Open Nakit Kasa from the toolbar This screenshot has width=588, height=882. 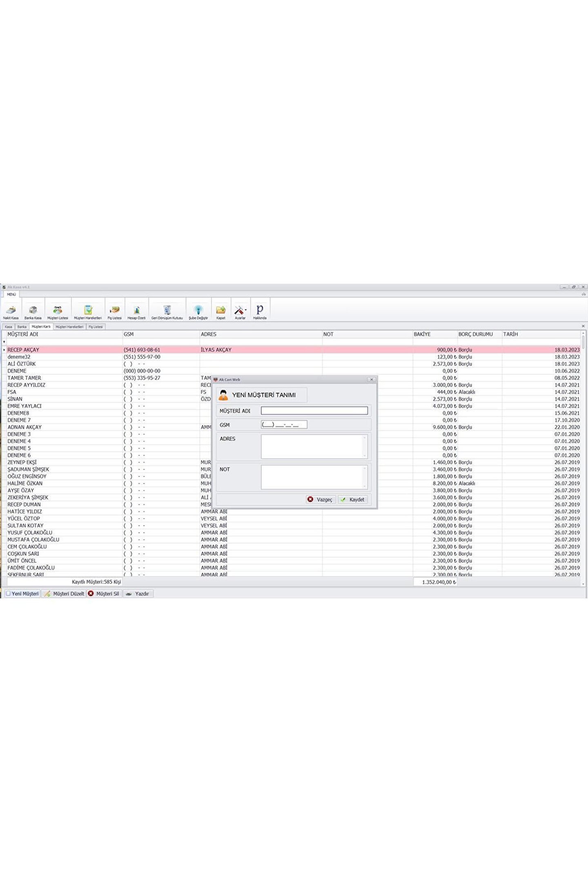point(11,311)
